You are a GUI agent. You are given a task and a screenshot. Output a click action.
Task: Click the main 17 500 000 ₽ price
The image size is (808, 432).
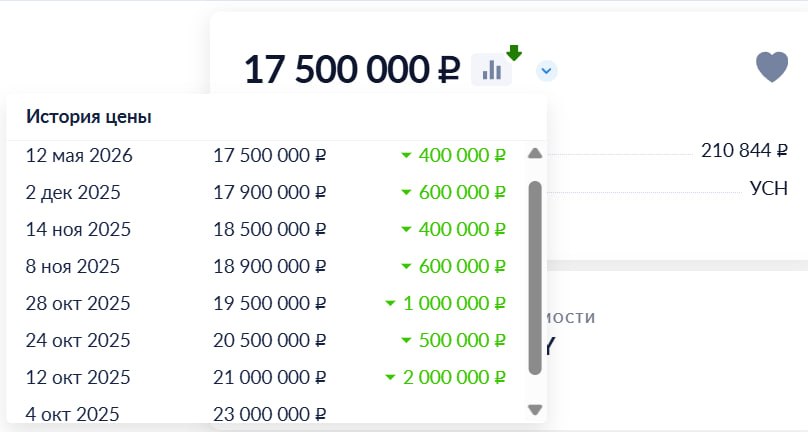click(352, 70)
